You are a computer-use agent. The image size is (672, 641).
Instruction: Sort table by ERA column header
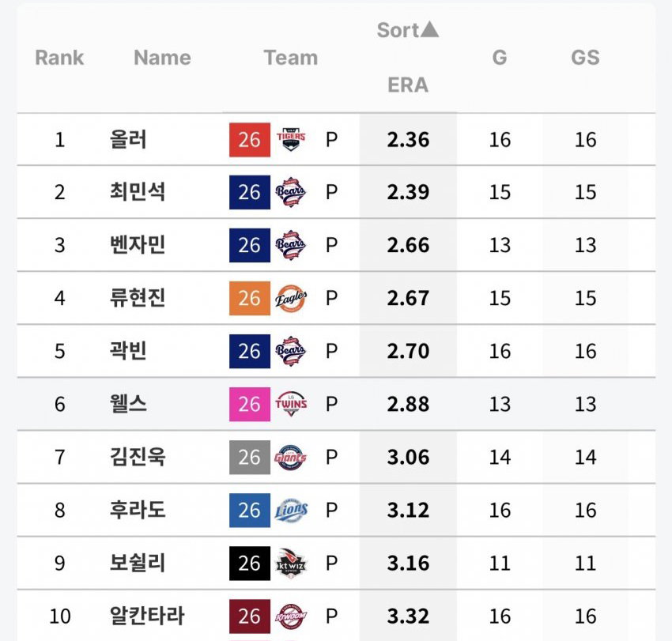(408, 85)
